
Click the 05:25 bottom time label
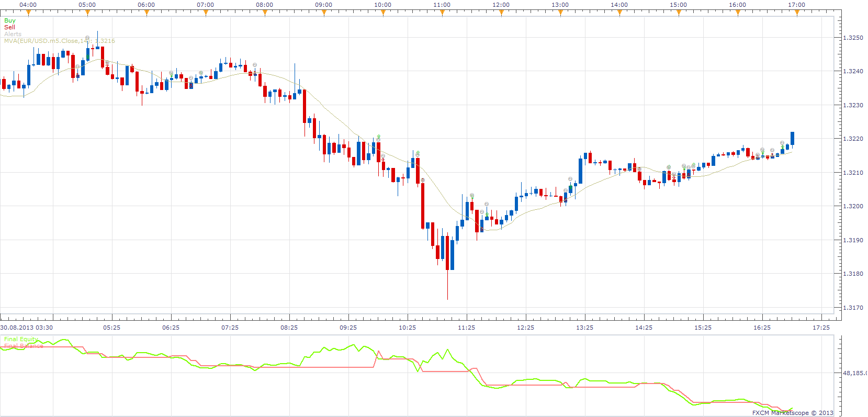pyautogui.click(x=111, y=328)
